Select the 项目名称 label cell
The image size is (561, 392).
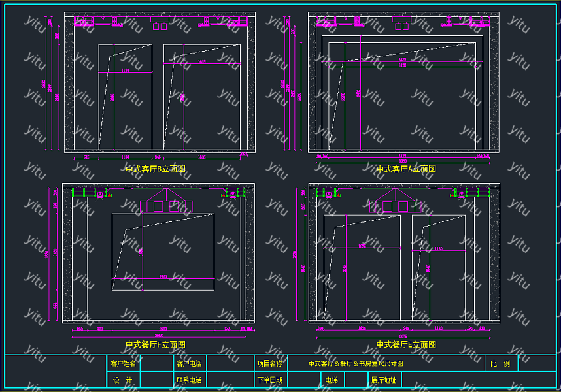(x=269, y=363)
